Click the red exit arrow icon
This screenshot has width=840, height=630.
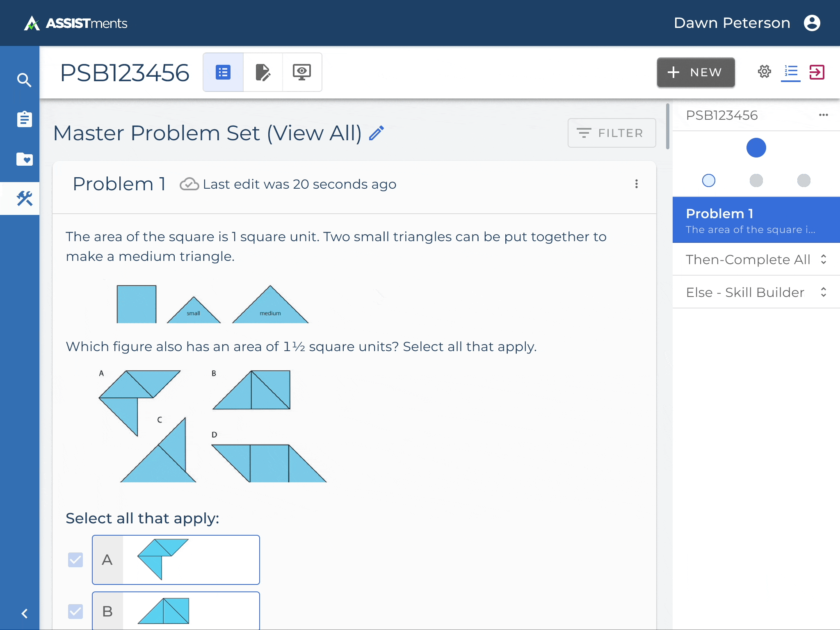[x=817, y=72]
